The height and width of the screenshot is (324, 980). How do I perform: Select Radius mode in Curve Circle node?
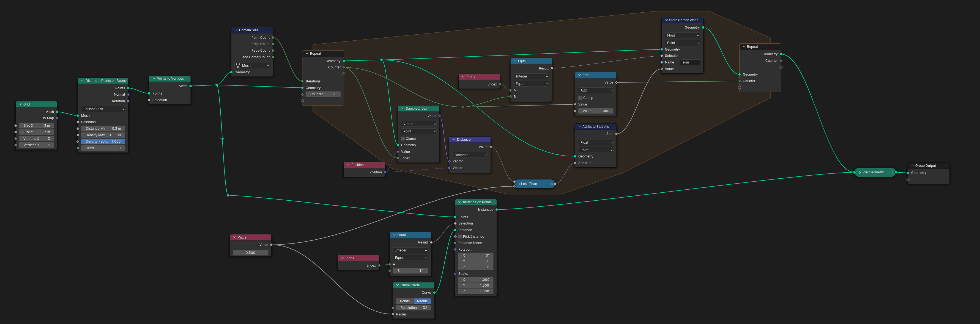point(422,301)
